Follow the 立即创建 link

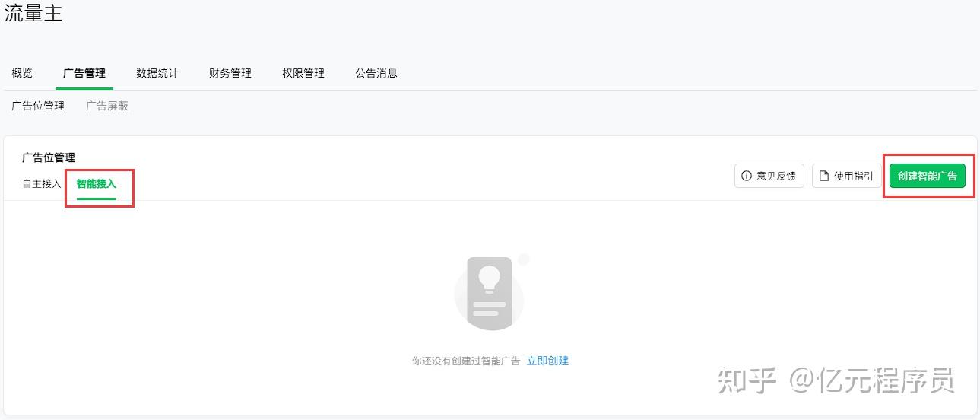click(x=547, y=361)
